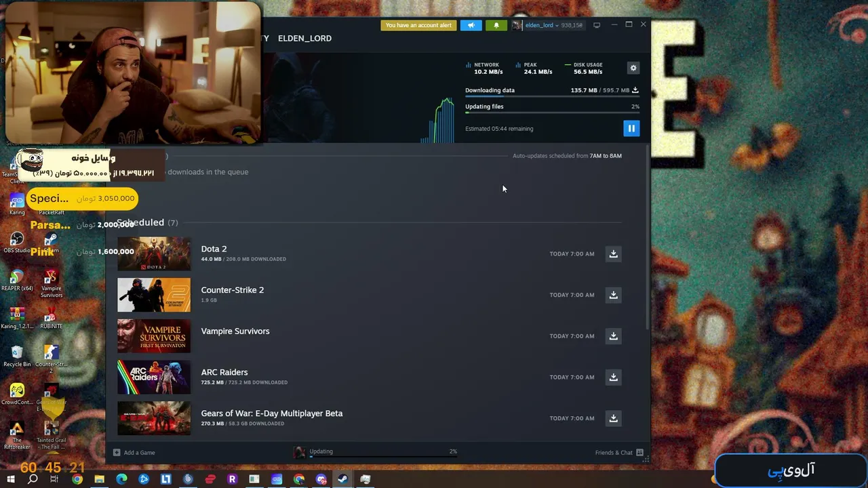Open Vampire Survivors game thumbnail

coord(154,336)
